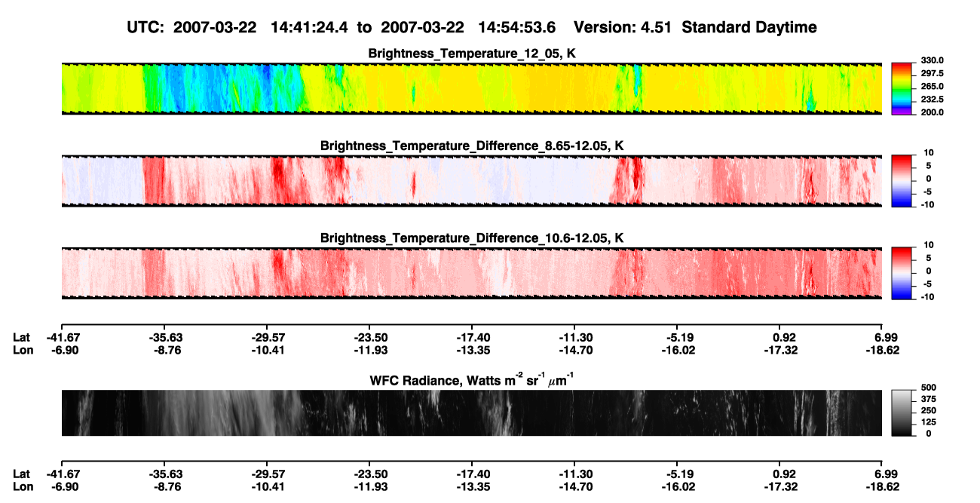
Task: Click the Brightness_Temperature_12_05 image strip
Action: 471,88
